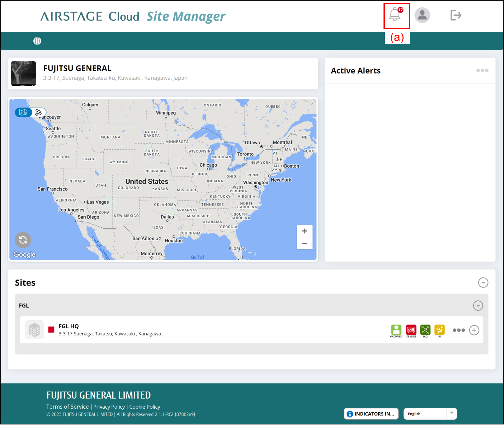Screen dimensions: 504x425
Task: Click the green Occupied status icon
Action: (x=396, y=330)
